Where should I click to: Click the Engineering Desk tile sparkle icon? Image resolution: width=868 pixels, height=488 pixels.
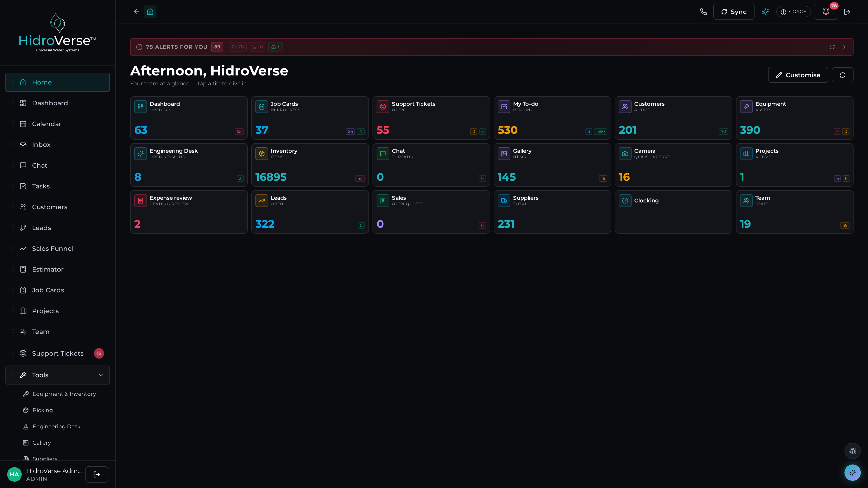tap(141, 154)
